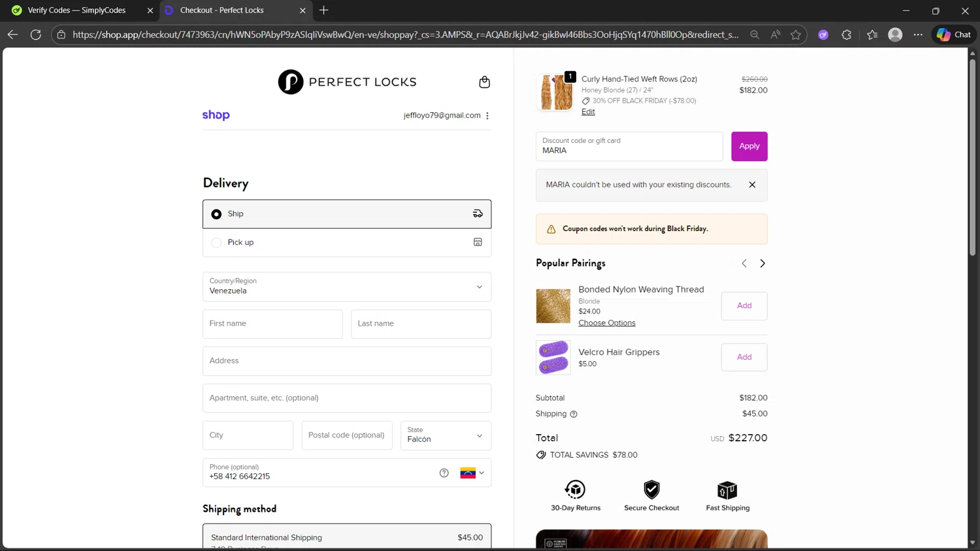Click the Address field
The height and width of the screenshot is (551, 980).
pyautogui.click(x=347, y=361)
